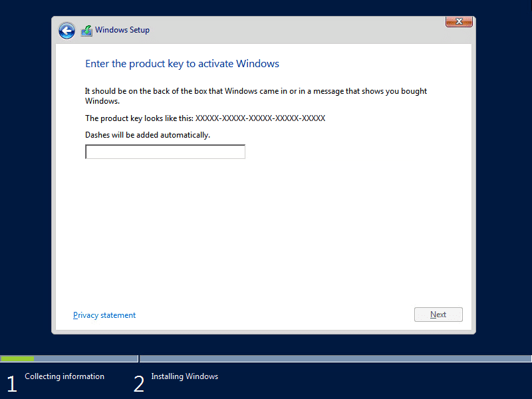
Task: Click the installer icon beside 'Windows Setup' text
Action: coord(86,30)
